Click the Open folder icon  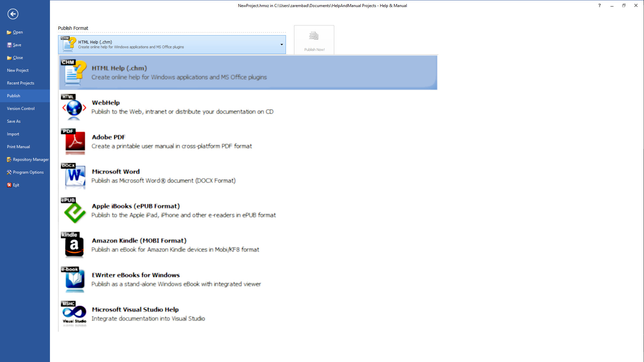[x=9, y=33]
